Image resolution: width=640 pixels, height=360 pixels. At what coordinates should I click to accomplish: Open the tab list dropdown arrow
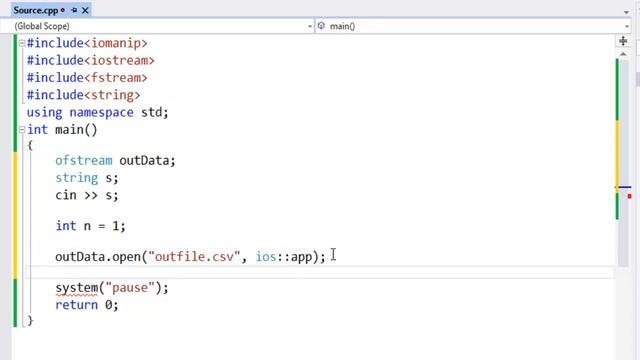(x=626, y=12)
